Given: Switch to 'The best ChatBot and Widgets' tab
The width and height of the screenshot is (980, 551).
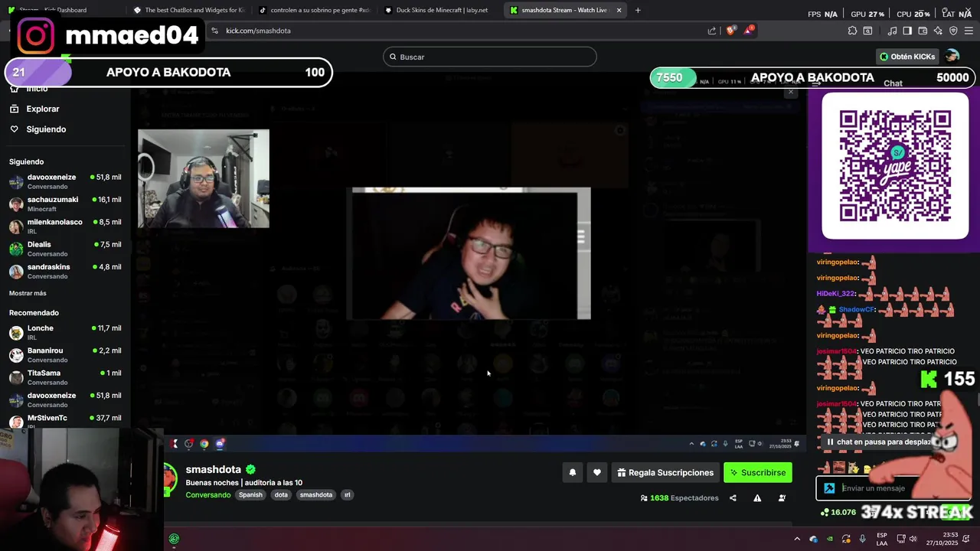Looking at the screenshot, I should coord(188,10).
